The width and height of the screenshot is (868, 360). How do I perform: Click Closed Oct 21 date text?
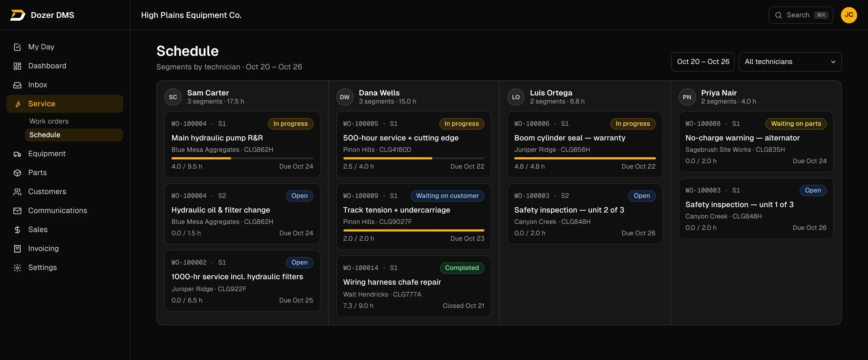pyautogui.click(x=463, y=306)
